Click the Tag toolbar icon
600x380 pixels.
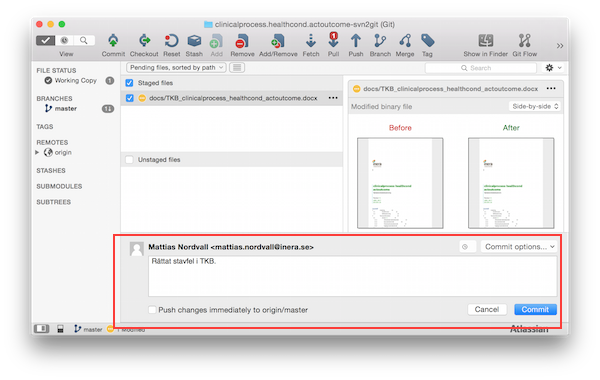point(427,41)
